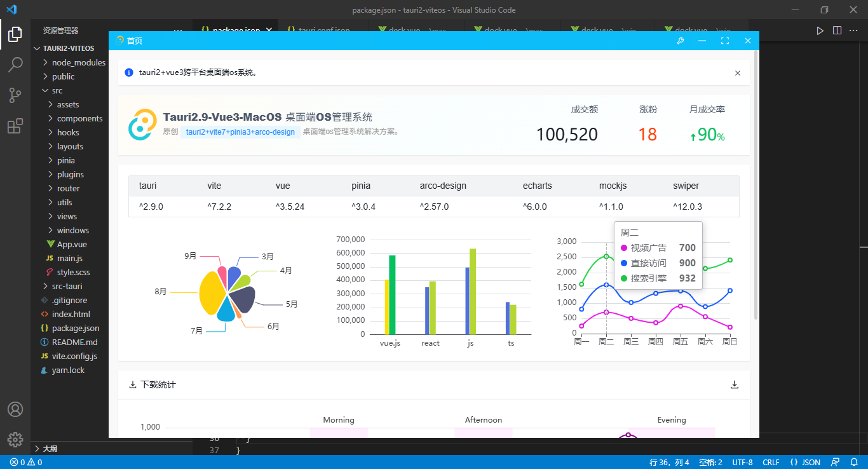
Task: Expand the public folder
Action: tap(45, 76)
